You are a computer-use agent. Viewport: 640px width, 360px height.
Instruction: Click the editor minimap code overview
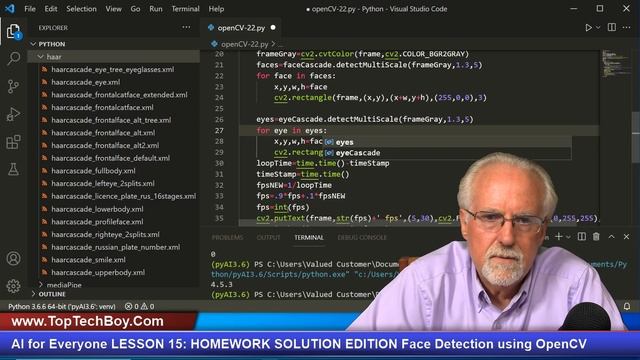[616, 65]
